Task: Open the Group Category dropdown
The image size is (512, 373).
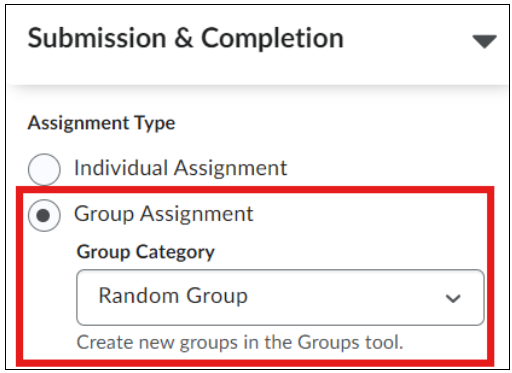Action: click(x=280, y=297)
